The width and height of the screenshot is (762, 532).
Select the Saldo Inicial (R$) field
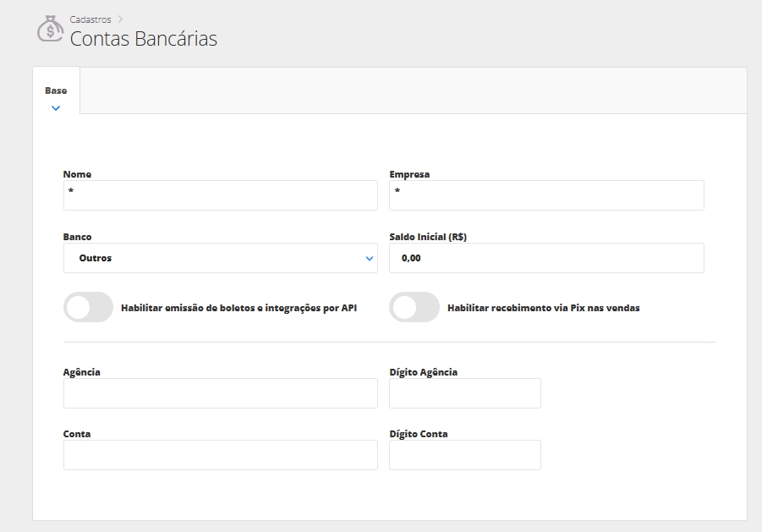point(546,258)
